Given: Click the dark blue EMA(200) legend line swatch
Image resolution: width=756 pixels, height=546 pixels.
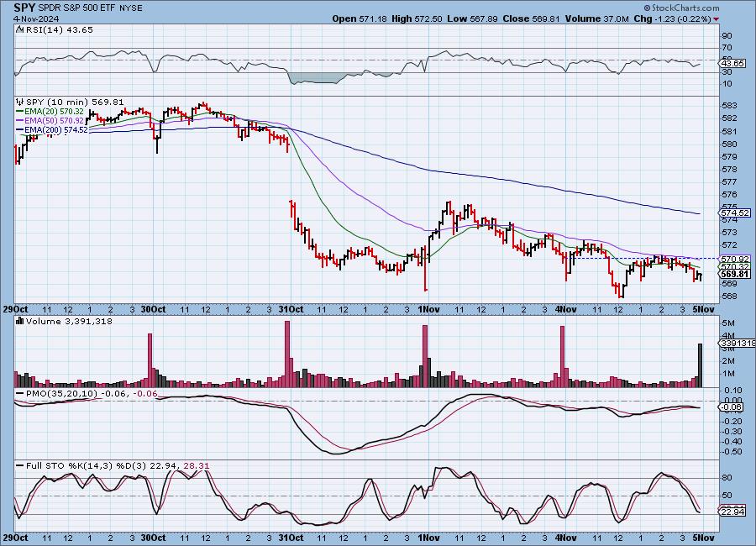Looking at the screenshot, I should click(x=20, y=129).
